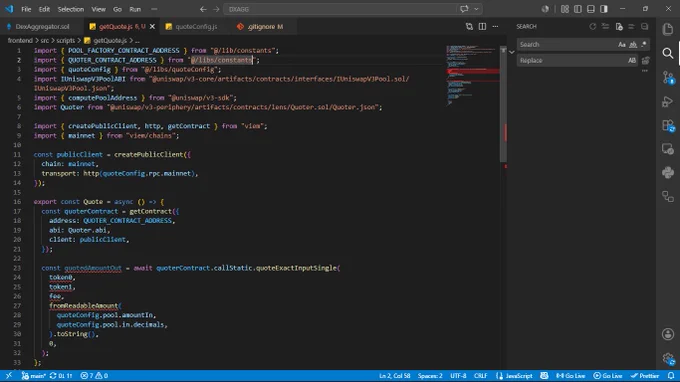Open the errors and warnings count
Image resolution: width=680 pixels, height=382 pixels.
pos(94,375)
